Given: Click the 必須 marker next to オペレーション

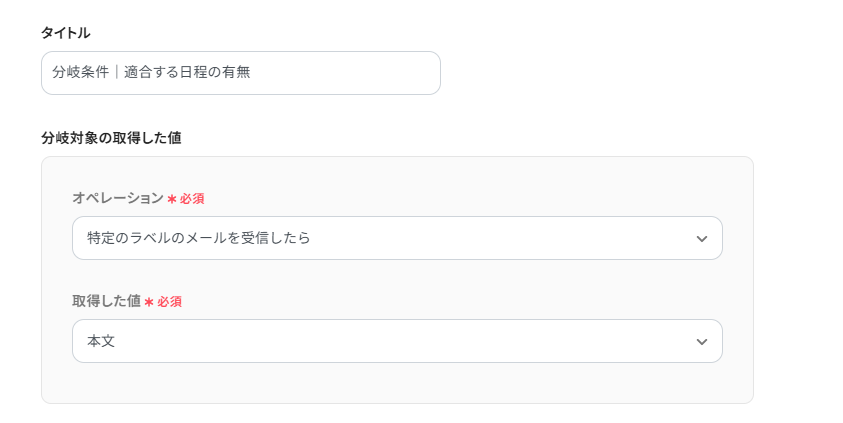Looking at the screenshot, I should pyautogui.click(x=192, y=199).
